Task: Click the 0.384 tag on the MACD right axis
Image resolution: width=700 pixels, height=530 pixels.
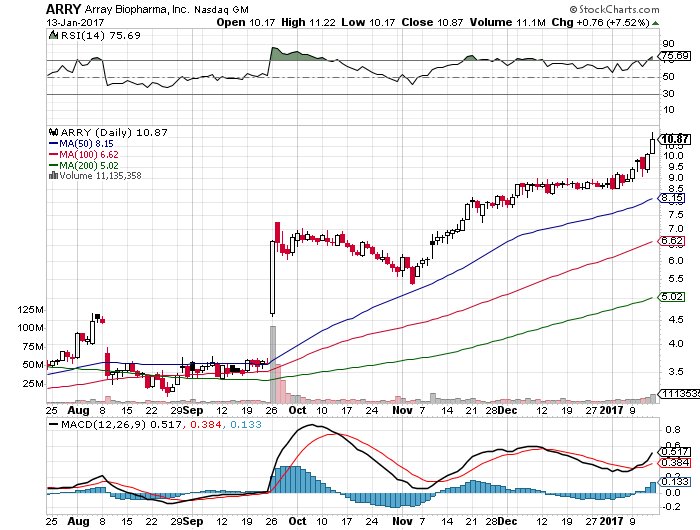Action: coord(675,463)
